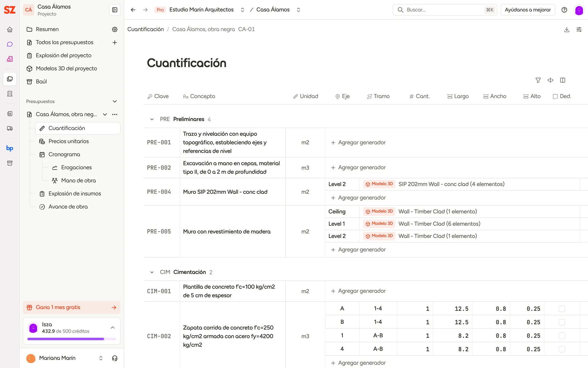Image resolution: width=588 pixels, height=368 pixels.
Task: Check deduction box for row 4 A-B
Action: [x=562, y=349]
